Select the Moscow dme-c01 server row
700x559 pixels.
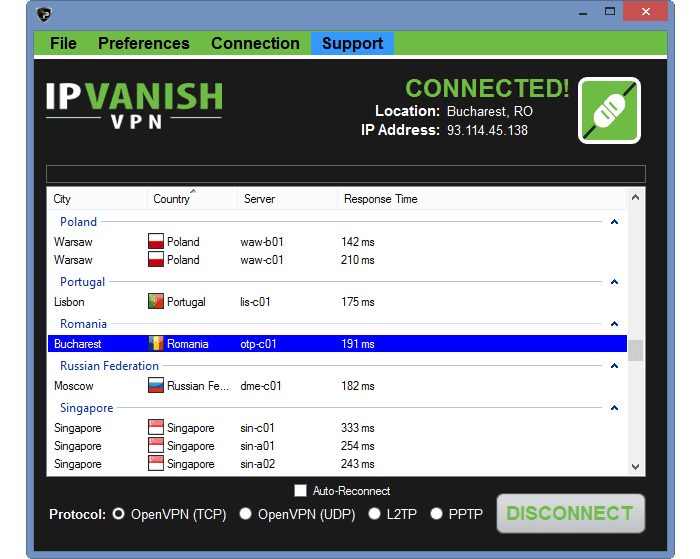337,385
